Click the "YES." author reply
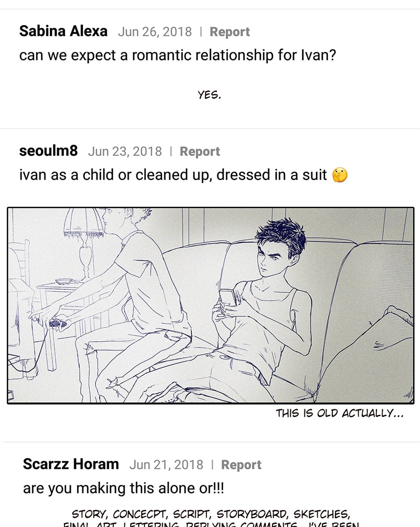Image resolution: width=420 pixels, height=527 pixels. (209, 95)
